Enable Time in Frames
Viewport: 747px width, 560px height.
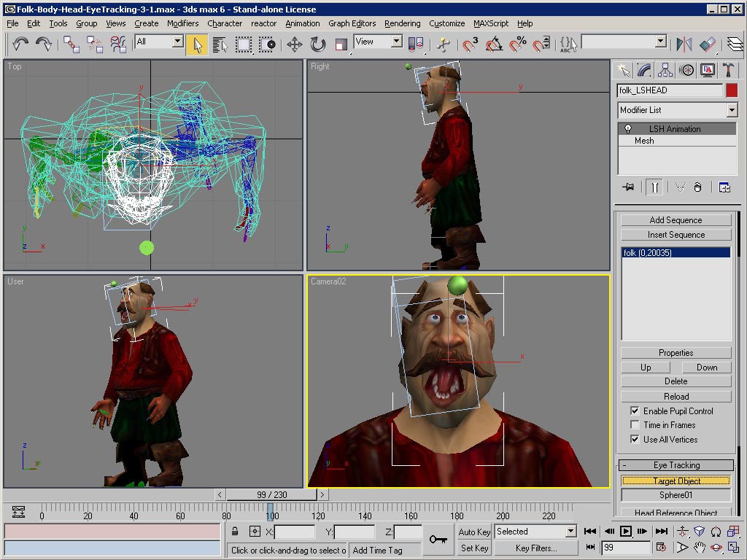point(634,424)
